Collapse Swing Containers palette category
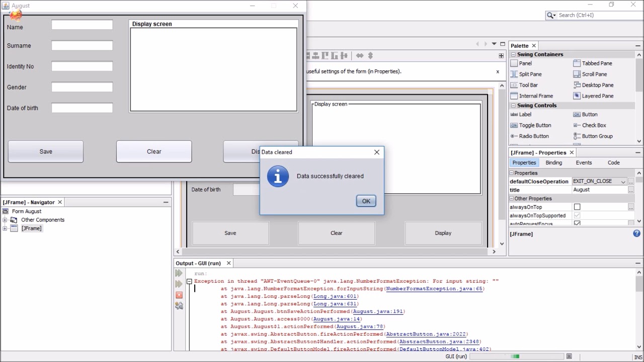The image size is (644, 362). (x=514, y=54)
